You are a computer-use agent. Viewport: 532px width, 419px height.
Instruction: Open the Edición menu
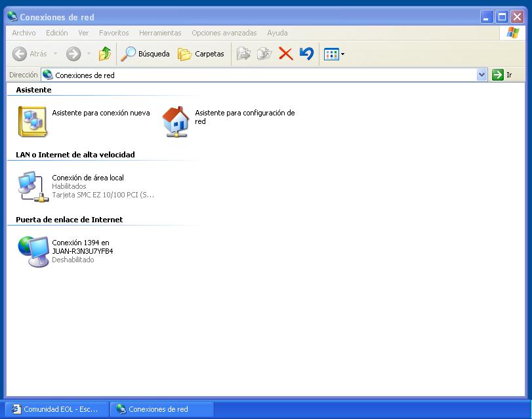(56, 33)
